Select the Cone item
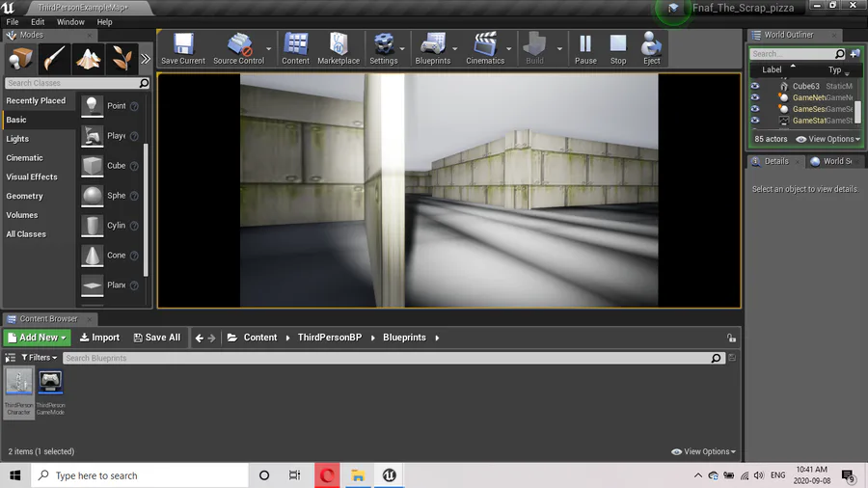 point(110,255)
